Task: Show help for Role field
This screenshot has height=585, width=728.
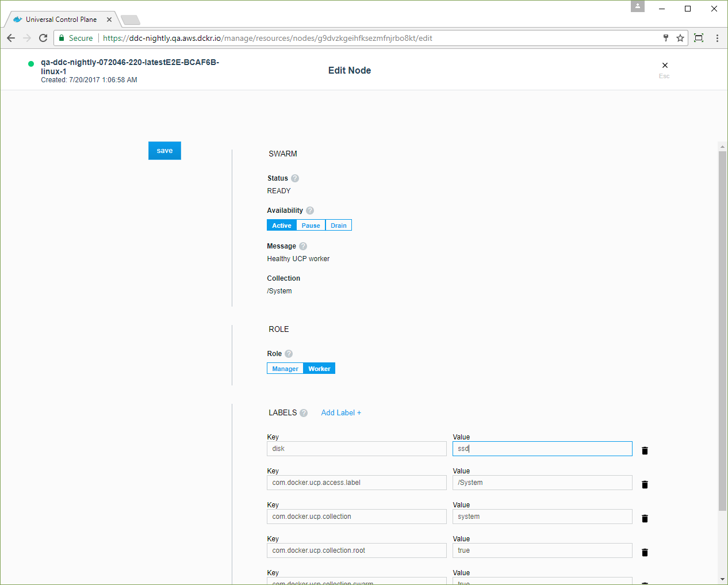Action: point(289,354)
